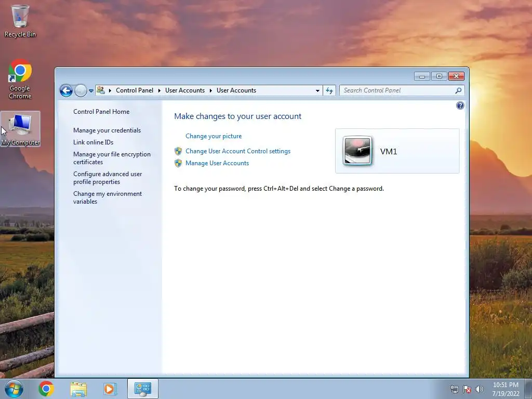Launch Chrome from the taskbar

[46, 389]
